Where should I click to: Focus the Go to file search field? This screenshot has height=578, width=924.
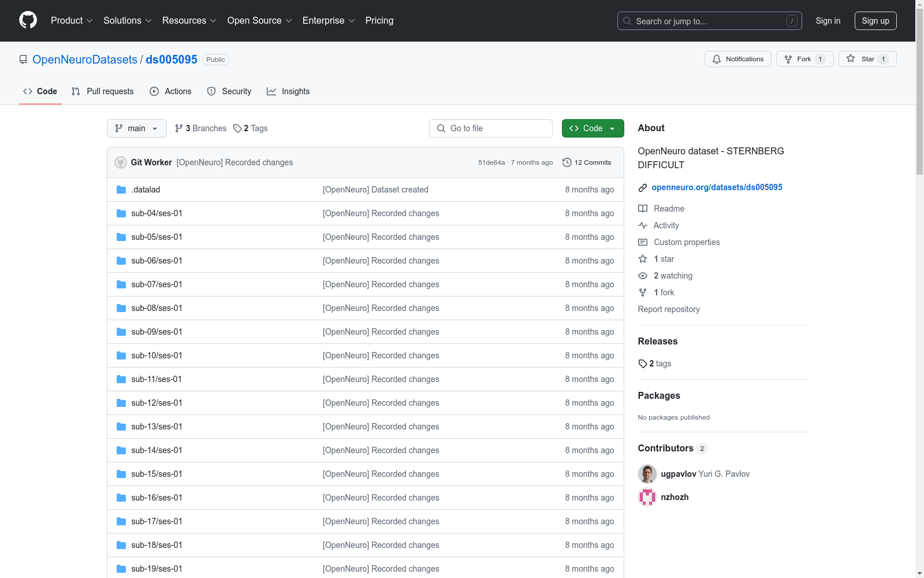[491, 128]
